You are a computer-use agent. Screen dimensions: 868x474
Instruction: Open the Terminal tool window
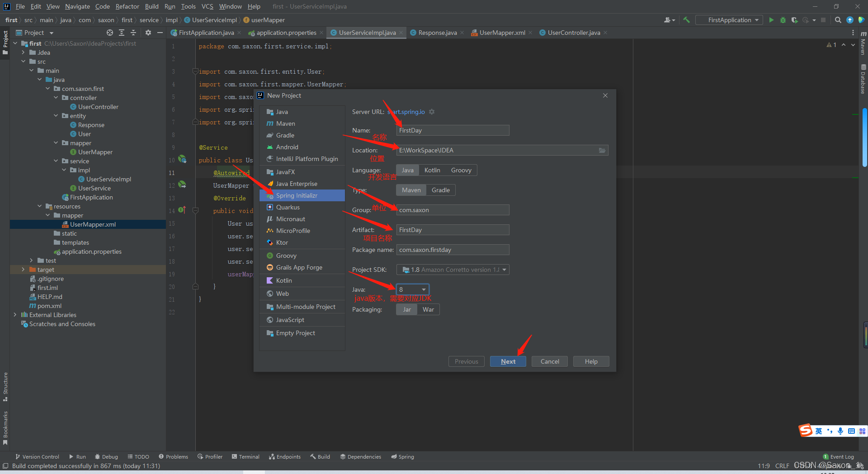coord(245,457)
